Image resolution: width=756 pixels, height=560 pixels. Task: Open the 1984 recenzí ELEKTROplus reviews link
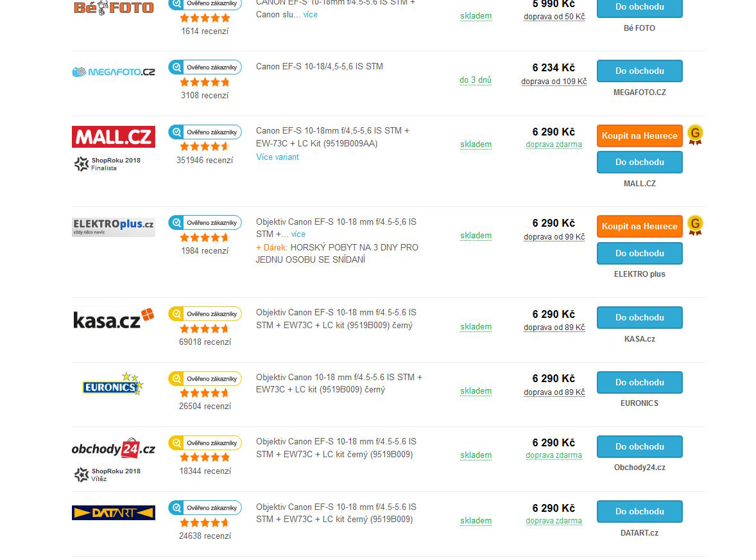click(205, 251)
